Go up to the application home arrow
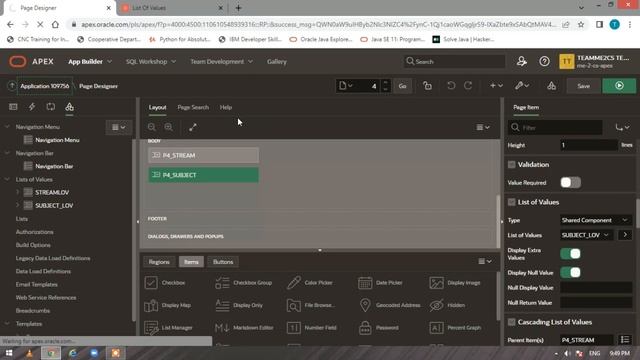The image size is (640, 360). [x=12, y=86]
